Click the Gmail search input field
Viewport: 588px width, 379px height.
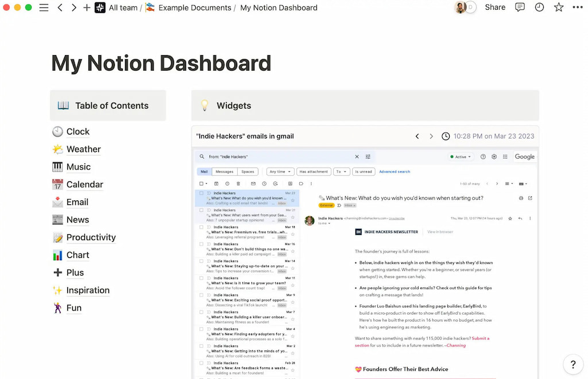258,157
